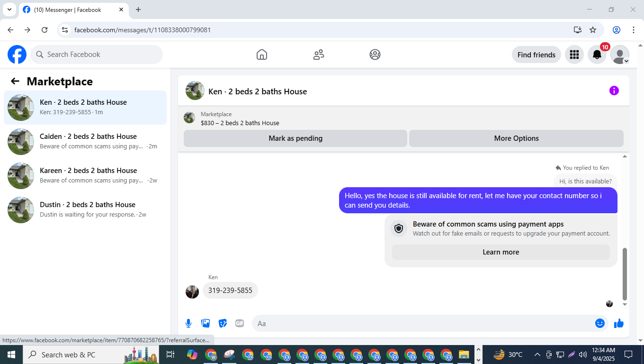
Task: Open the account profile menu avatar
Action: 620,55
